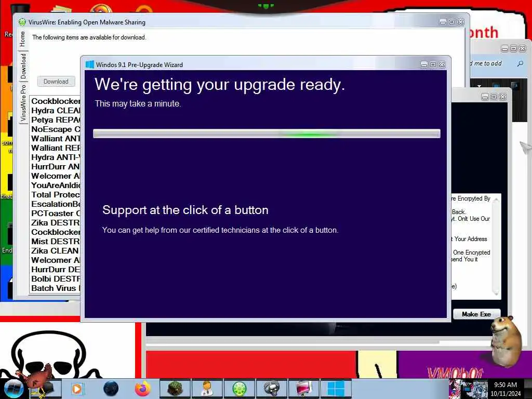The image size is (532, 399).
Task: Open the media player taskbar icon
Action: click(78, 389)
